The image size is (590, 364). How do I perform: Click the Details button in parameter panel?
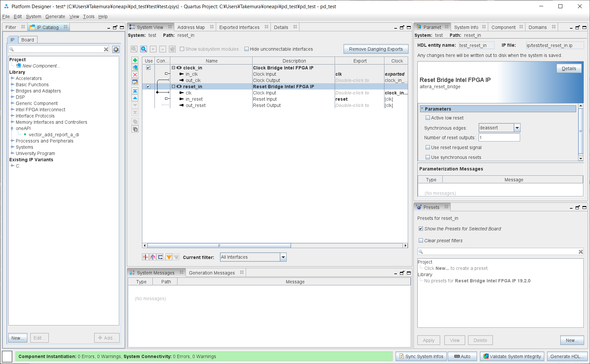coord(569,68)
